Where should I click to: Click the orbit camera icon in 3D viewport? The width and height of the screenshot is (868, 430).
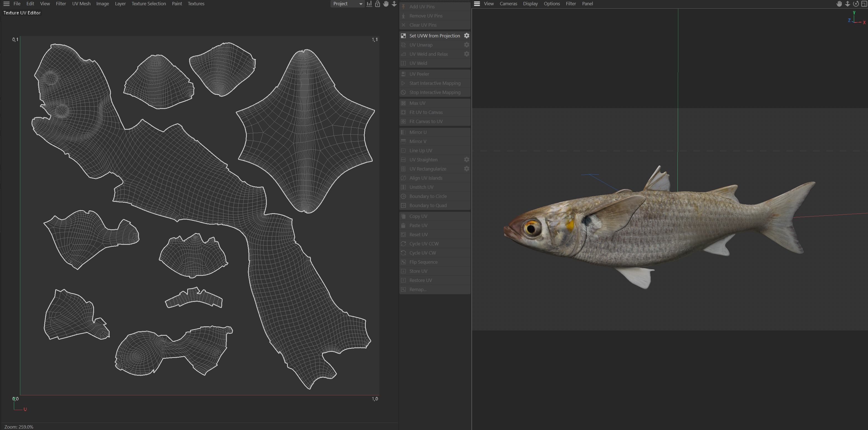(x=856, y=4)
